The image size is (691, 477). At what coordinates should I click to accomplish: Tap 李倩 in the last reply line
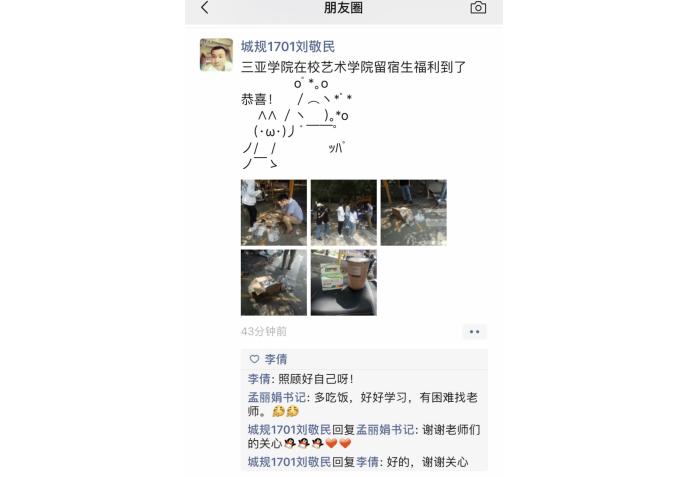point(368,462)
